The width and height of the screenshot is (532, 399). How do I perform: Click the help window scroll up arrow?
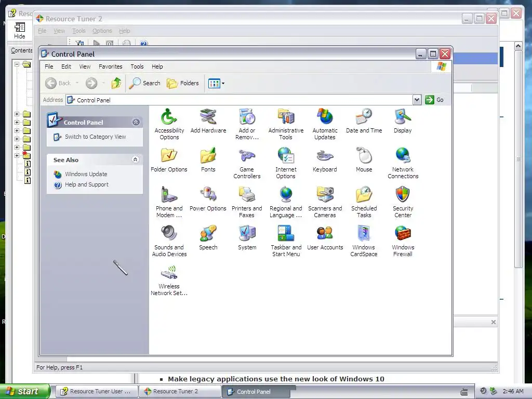pyautogui.click(x=518, y=46)
